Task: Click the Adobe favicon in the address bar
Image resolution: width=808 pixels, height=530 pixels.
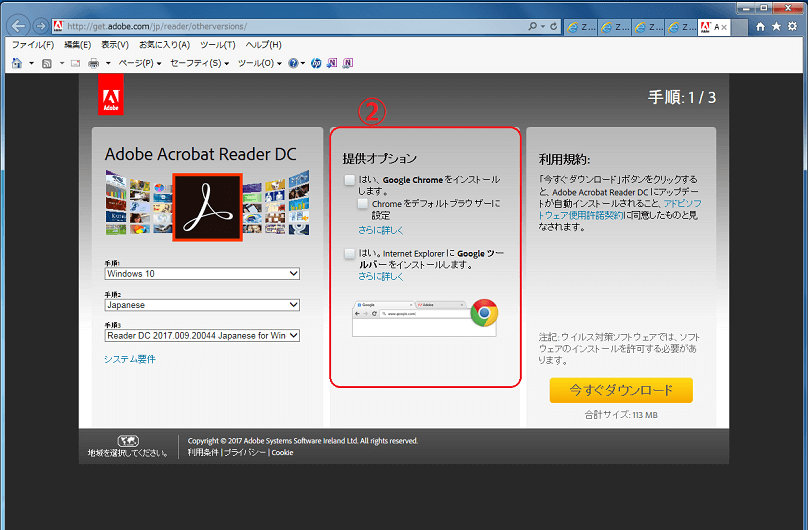Action: point(58,26)
